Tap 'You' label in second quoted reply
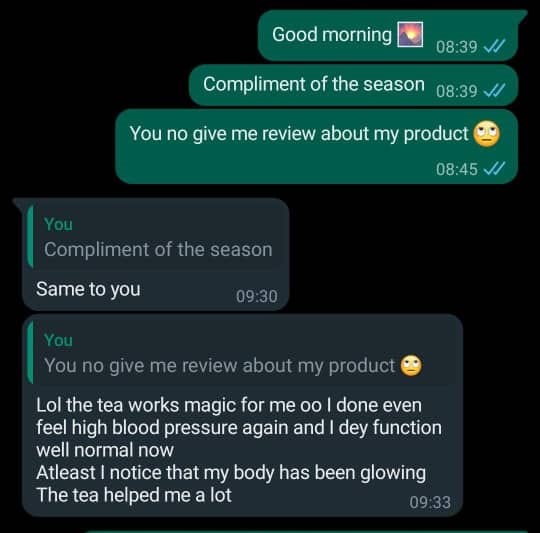The width and height of the screenshot is (540, 533). 58,340
